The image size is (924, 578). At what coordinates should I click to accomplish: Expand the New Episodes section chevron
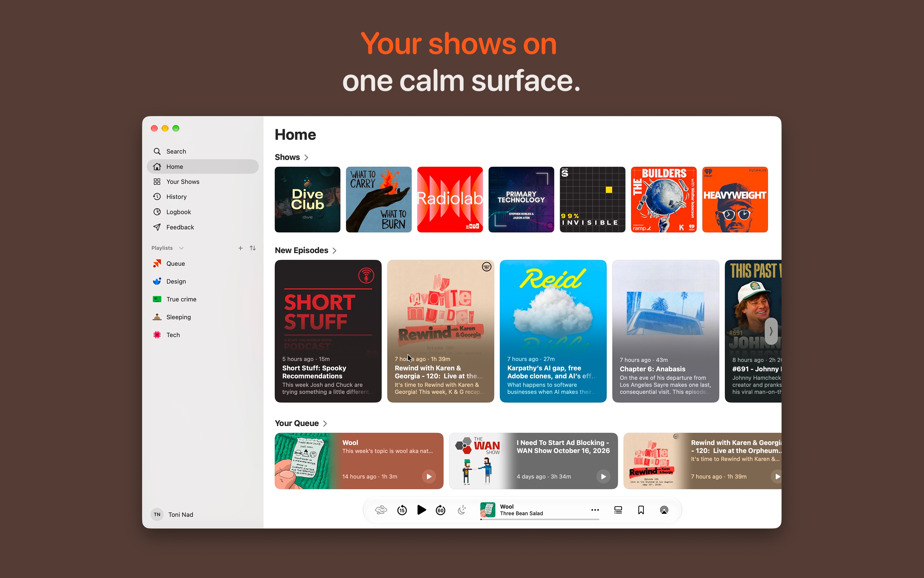335,251
